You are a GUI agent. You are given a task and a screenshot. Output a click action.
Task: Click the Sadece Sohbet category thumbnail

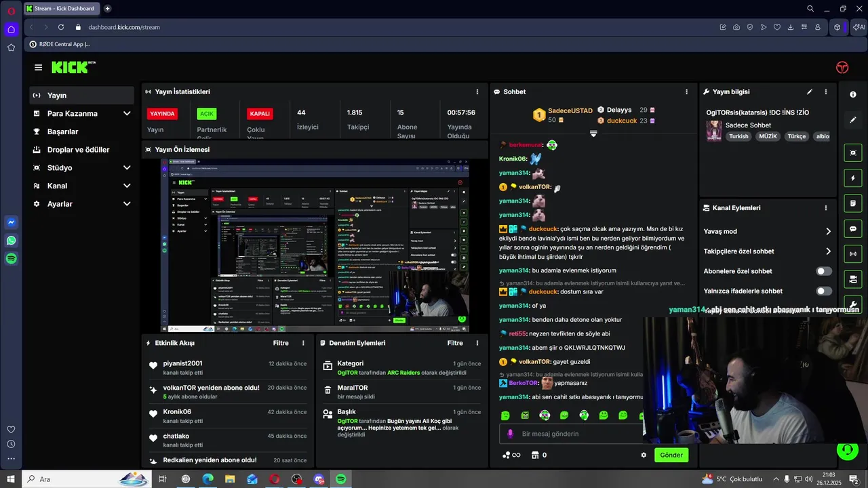click(x=714, y=131)
